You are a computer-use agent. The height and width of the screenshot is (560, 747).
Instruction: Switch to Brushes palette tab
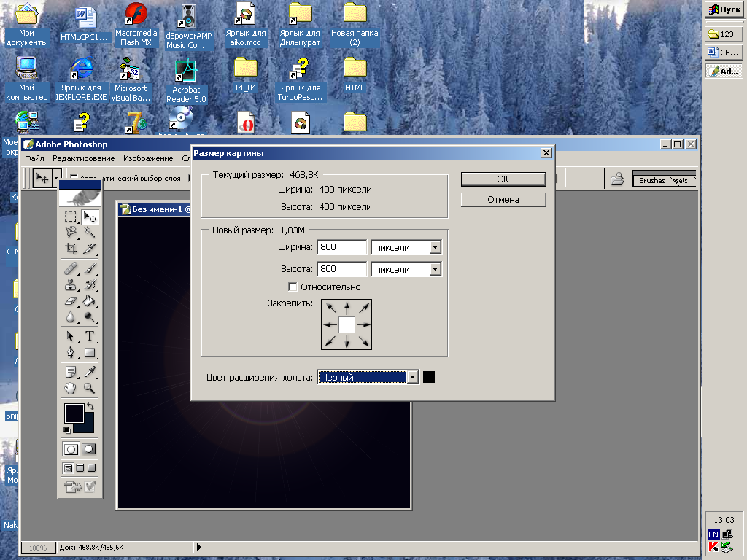(x=651, y=181)
